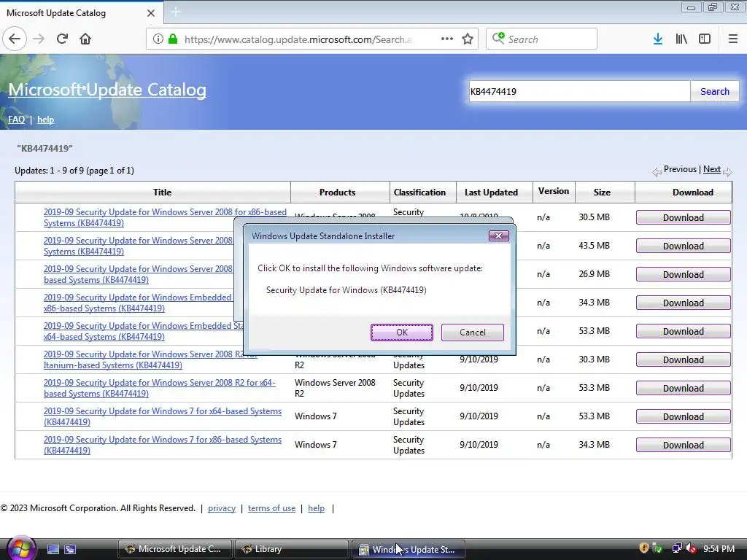Download the 43.5 MB update

(x=683, y=246)
